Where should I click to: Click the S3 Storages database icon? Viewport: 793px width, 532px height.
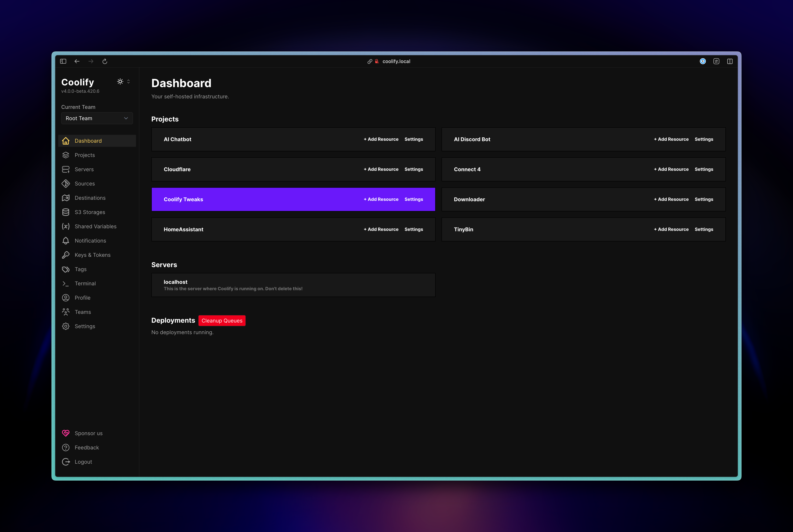point(66,212)
